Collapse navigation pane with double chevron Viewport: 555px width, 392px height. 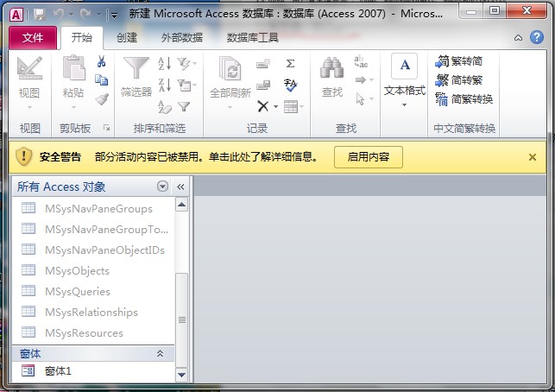(180, 187)
